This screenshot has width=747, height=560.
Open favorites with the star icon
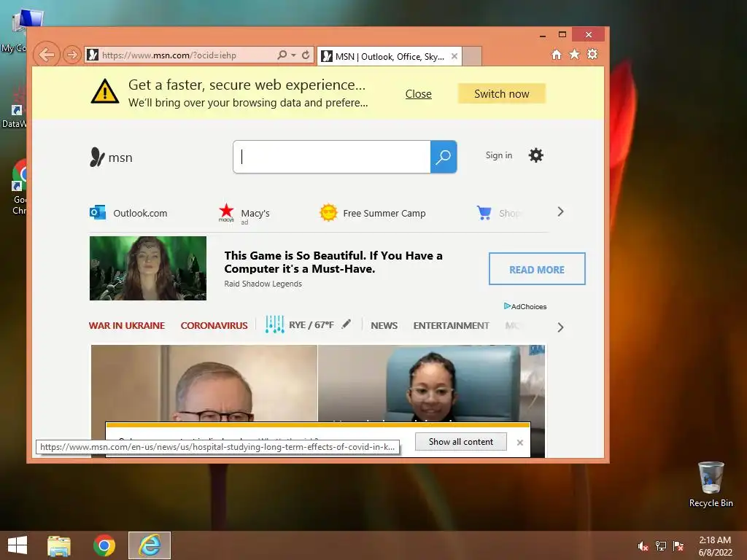click(x=575, y=54)
